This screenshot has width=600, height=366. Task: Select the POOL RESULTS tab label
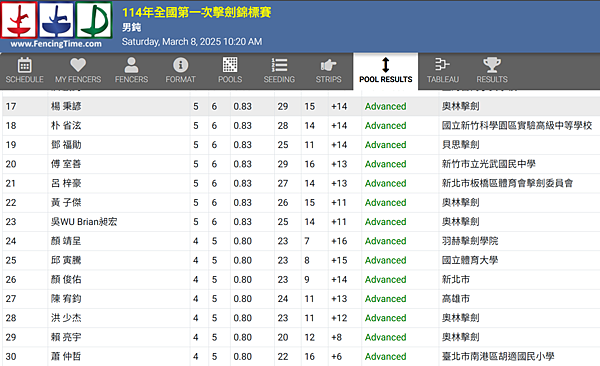coord(386,79)
